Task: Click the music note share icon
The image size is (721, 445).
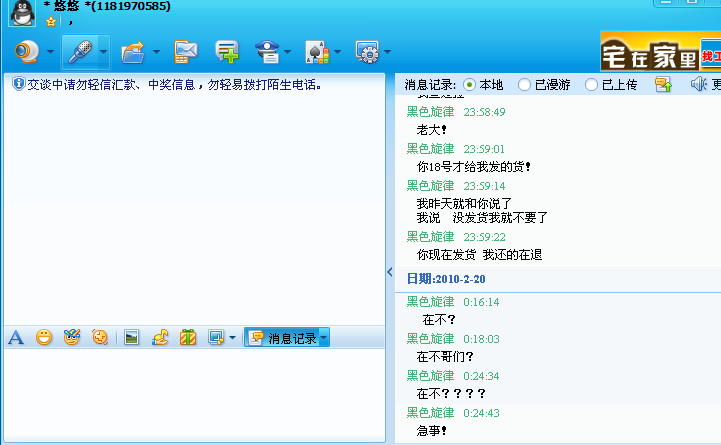Action: [160, 337]
